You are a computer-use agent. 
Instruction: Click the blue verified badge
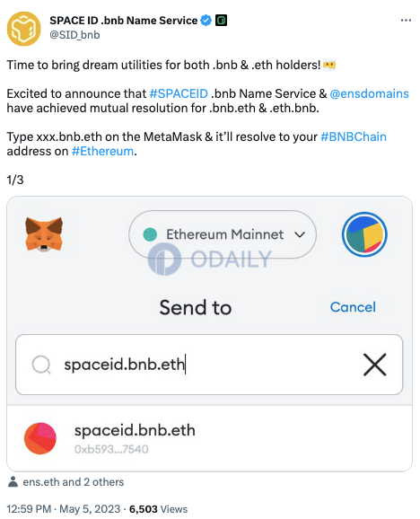(206, 21)
